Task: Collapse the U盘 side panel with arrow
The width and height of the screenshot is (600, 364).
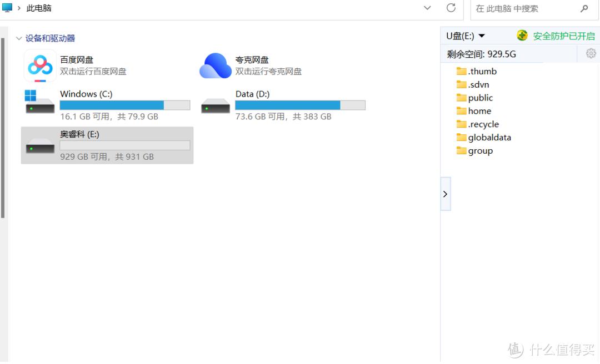Action: 446,194
